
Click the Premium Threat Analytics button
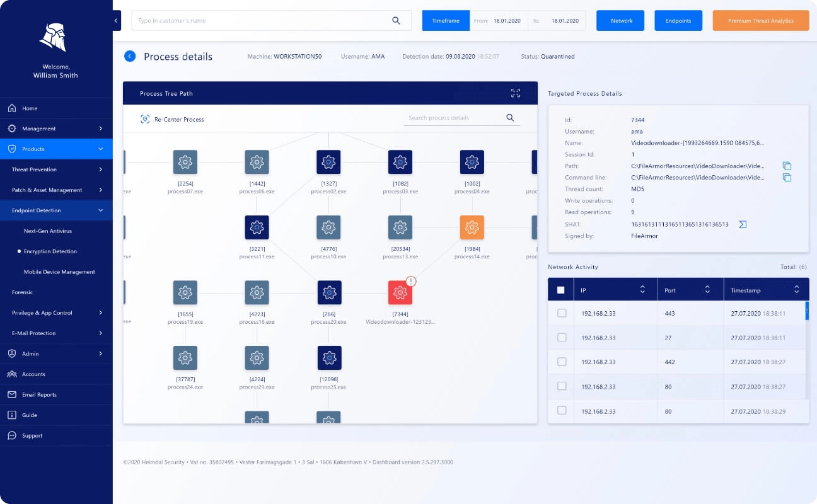point(760,20)
